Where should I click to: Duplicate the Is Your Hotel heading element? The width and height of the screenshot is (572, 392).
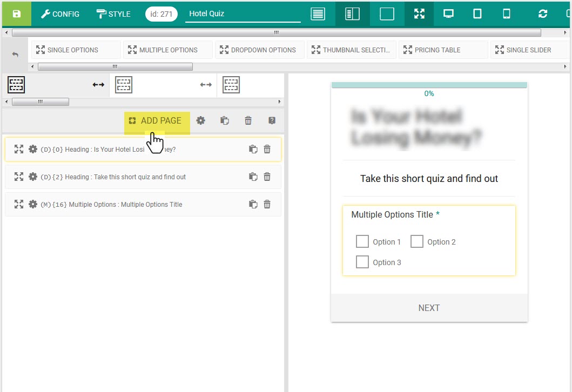point(253,149)
